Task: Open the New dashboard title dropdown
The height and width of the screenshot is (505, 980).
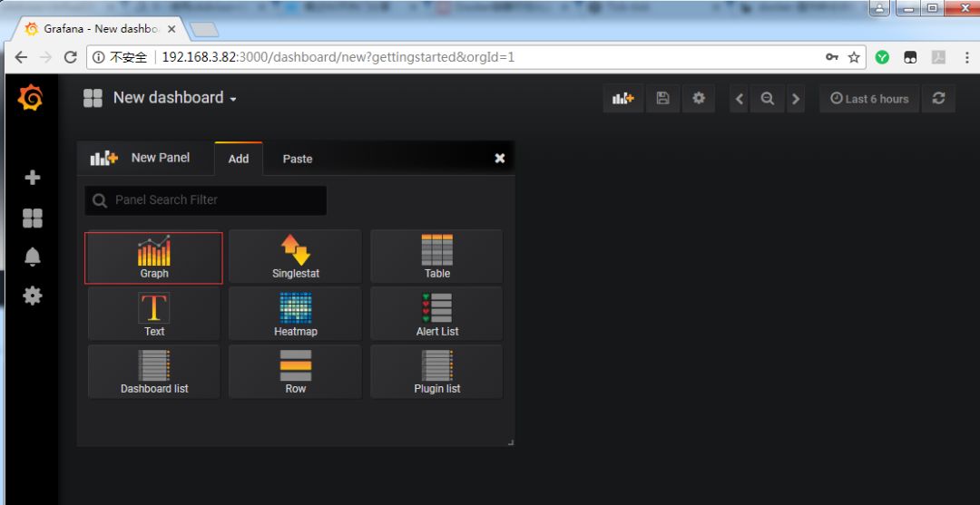Action: 175,98
